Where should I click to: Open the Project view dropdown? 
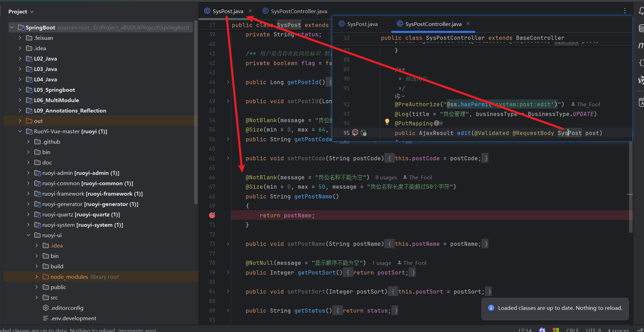[x=21, y=11]
